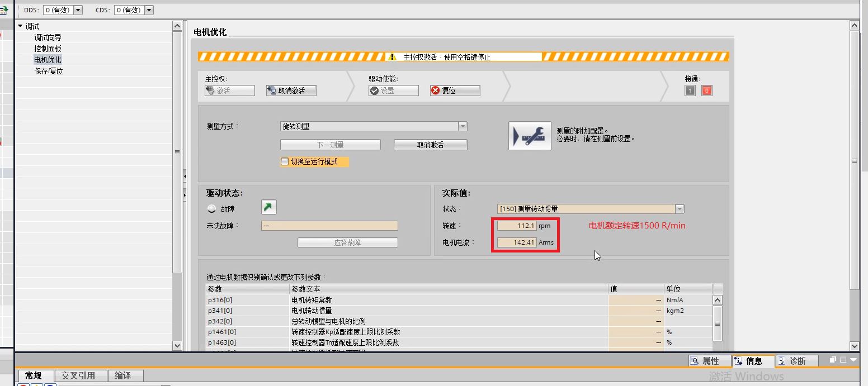Click the green arrow fault jump icon
The height and width of the screenshot is (386, 868).
click(269, 208)
